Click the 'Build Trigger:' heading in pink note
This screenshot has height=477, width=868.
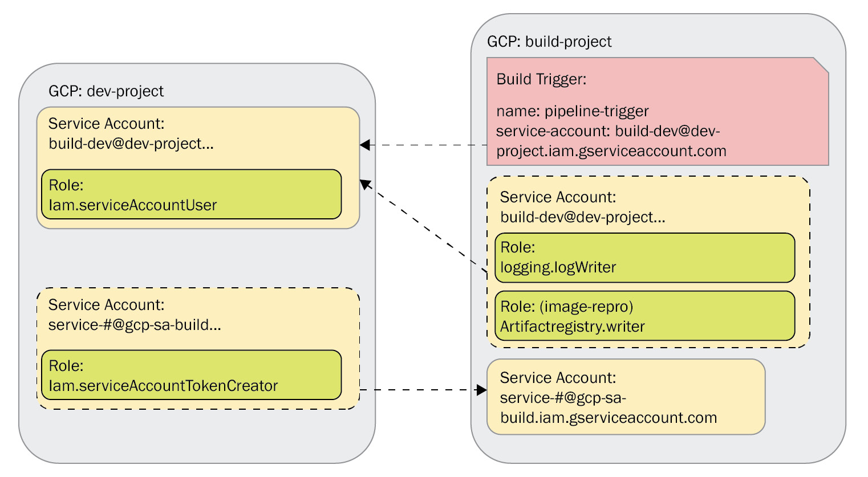[541, 79]
